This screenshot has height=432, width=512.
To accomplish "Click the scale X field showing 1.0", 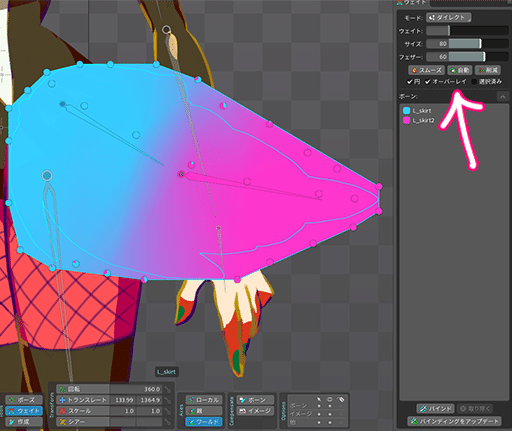I will point(123,411).
